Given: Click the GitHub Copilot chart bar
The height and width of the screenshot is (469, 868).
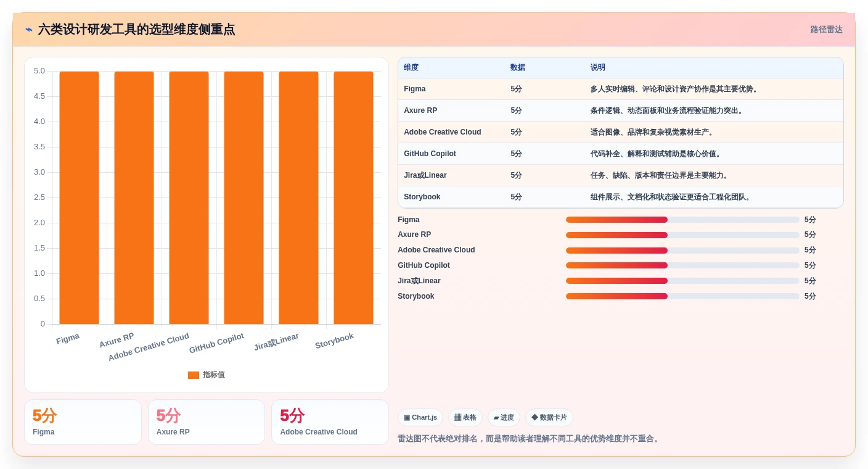Looking at the screenshot, I should click(x=244, y=197).
